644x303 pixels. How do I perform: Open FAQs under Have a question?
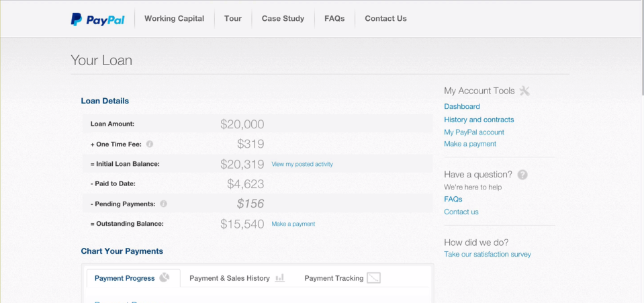click(453, 199)
